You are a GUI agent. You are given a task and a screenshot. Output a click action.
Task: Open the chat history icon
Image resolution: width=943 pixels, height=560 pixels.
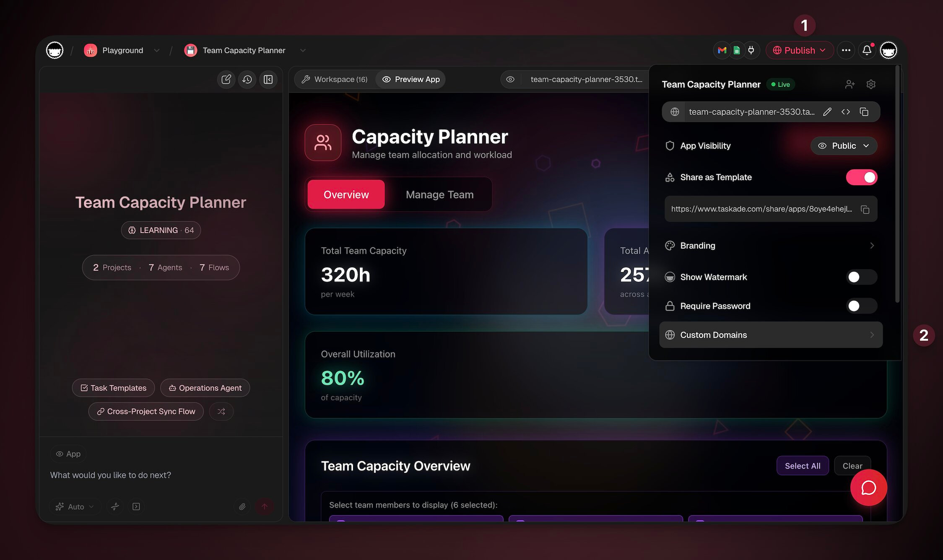(x=247, y=80)
